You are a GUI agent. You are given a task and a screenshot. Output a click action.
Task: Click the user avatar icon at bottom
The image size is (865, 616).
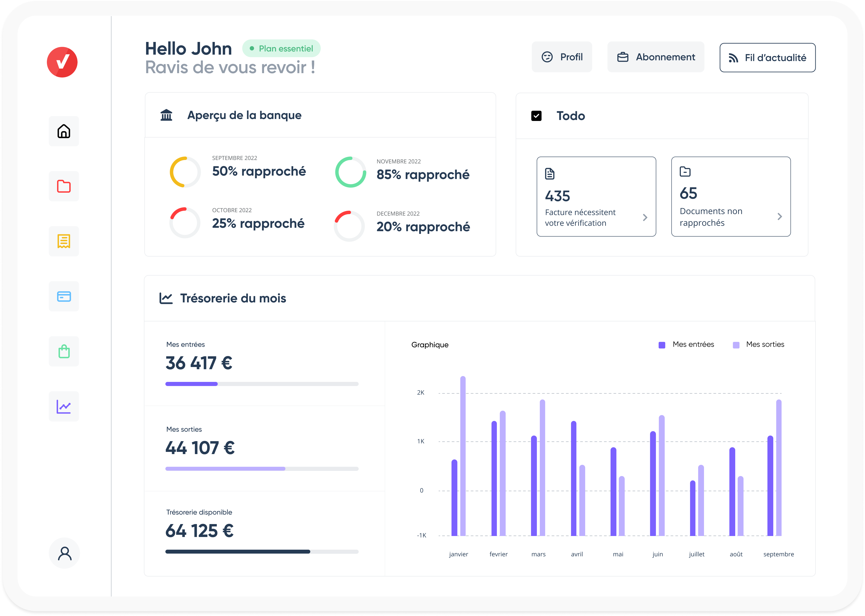[64, 553]
